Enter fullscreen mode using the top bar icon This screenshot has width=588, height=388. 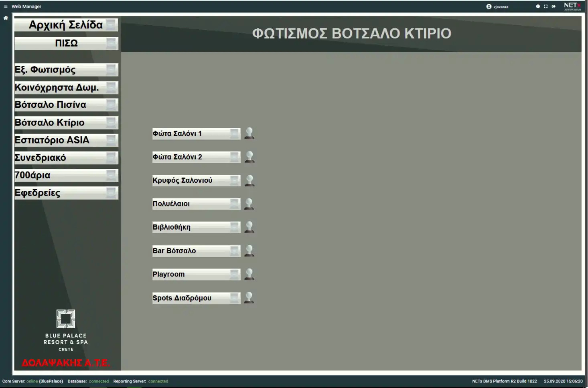pyautogui.click(x=545, y=6)
